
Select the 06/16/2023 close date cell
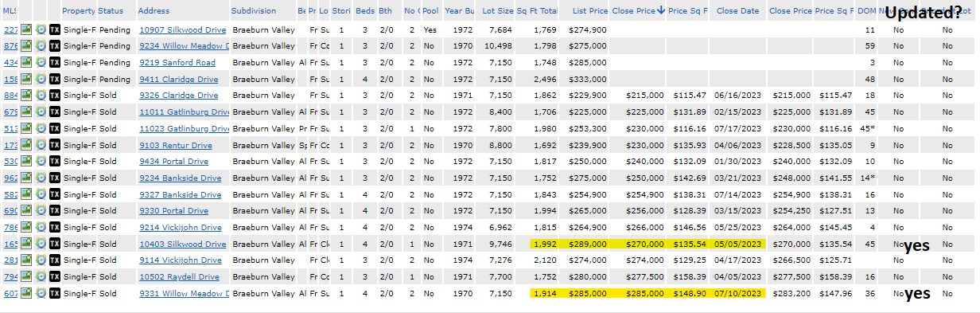[x=738, y=96]
